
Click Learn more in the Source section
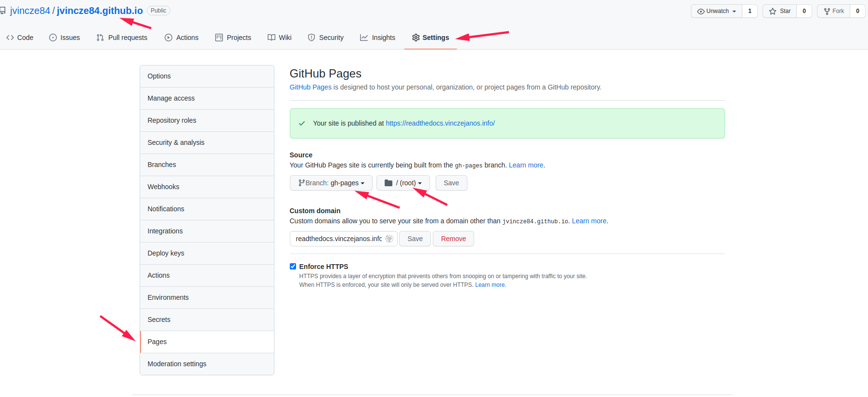click(526, 165)
